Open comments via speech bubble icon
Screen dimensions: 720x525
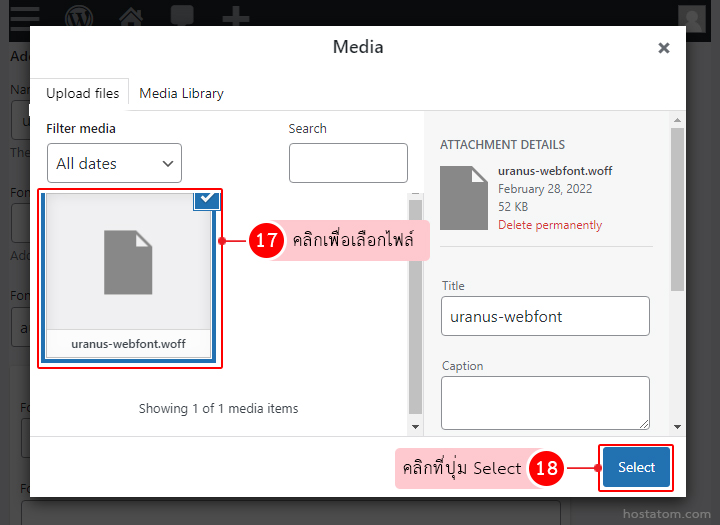tap(182, 17)
